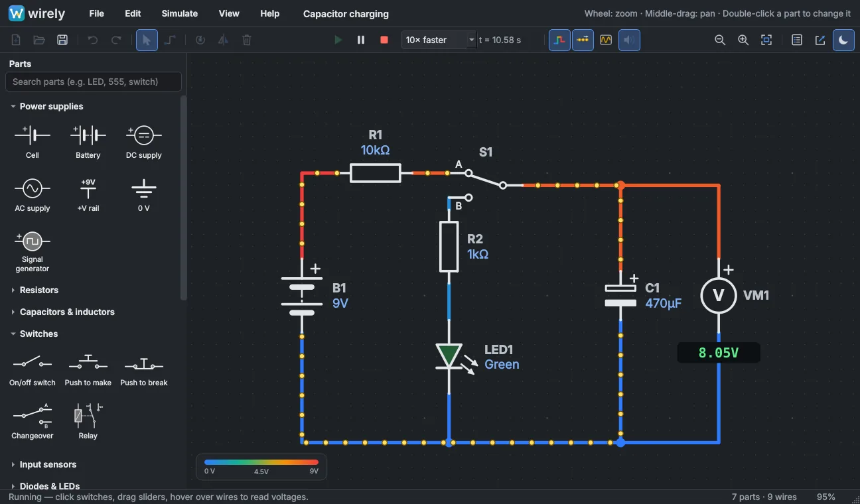860x504 pixels.
Task: Toggle voltage colouring on wires
Action: [x=559, y=40]
